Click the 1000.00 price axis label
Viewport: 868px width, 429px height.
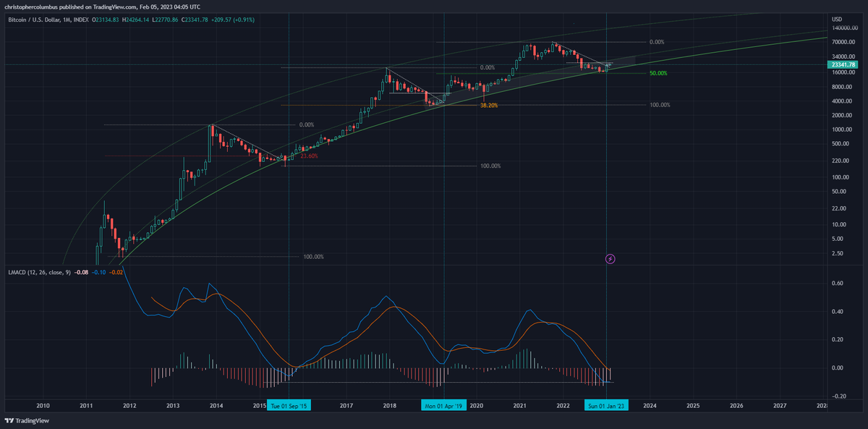(x=841, y=129)
